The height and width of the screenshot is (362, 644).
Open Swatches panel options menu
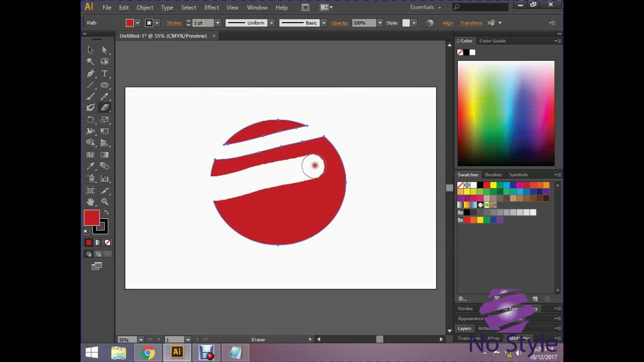coord(557,174)
